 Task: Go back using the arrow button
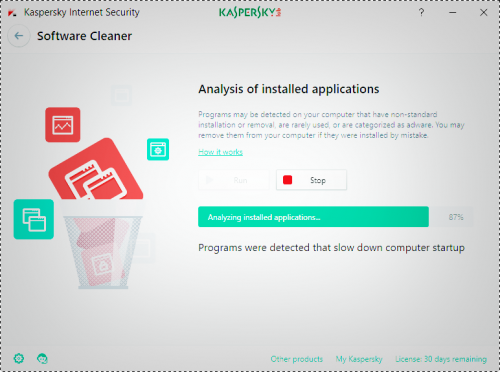[x=19, y=36]
